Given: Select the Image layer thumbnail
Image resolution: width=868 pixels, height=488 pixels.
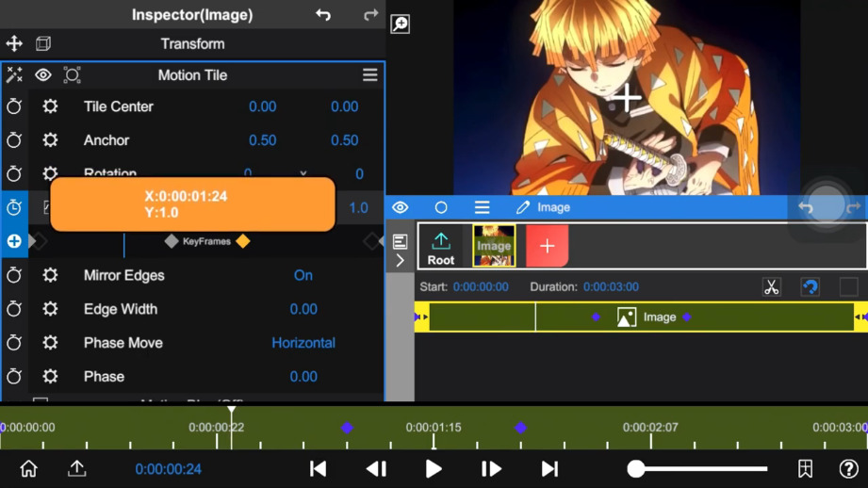Looking at the screenshot, I should (494, 246).
